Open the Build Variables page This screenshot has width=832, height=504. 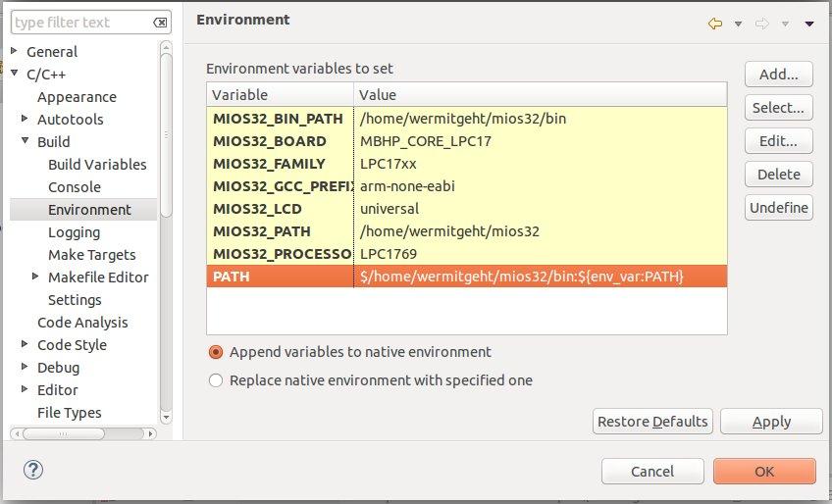click(x=97, y=165)
